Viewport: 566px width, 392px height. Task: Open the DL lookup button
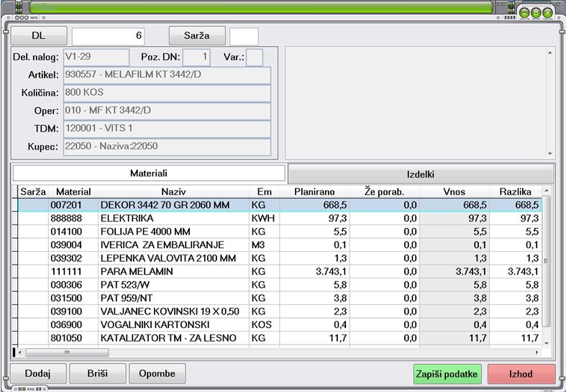[x=39, y=35]
